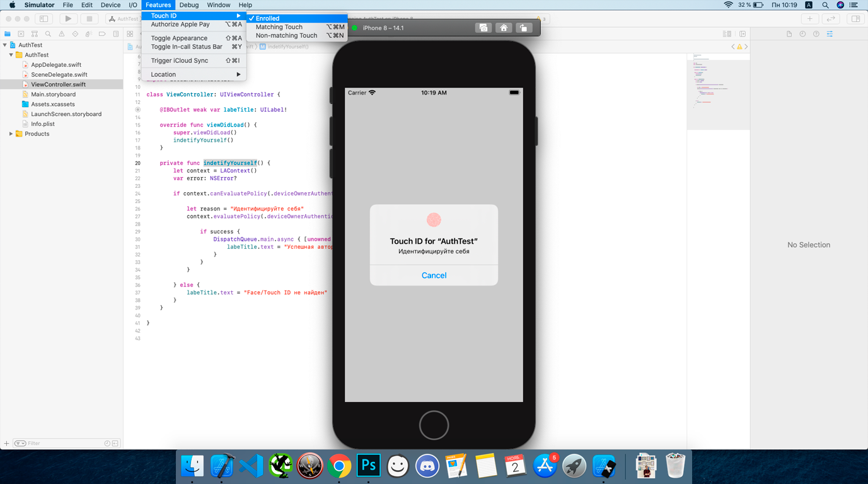The image size is (868, 484).
Task: Open the Issue navigator warning icon
Action: click(62, 34)
